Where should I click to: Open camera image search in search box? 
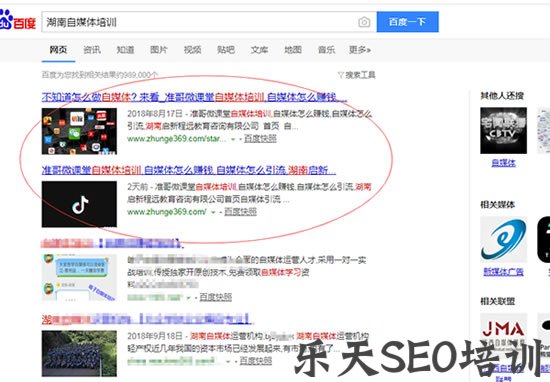364,22
